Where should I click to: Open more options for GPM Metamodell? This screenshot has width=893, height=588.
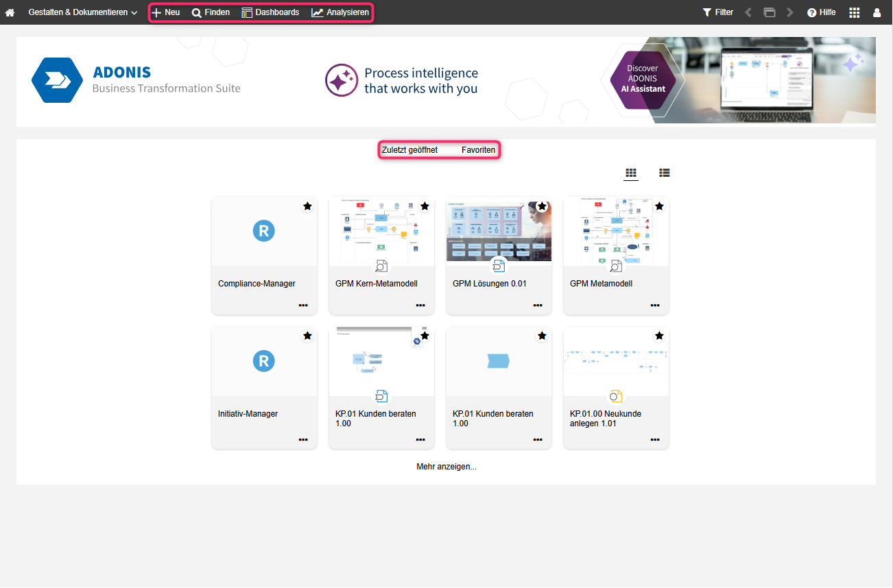[655, 306]
